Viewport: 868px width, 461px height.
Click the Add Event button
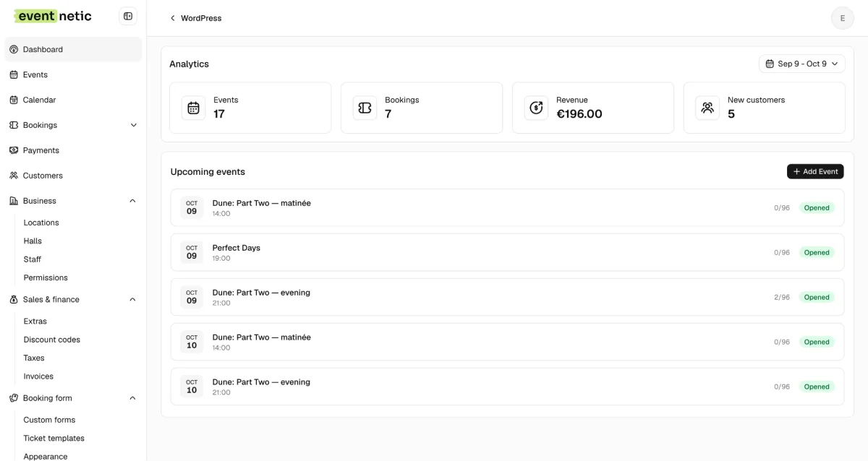coord(815,171)
